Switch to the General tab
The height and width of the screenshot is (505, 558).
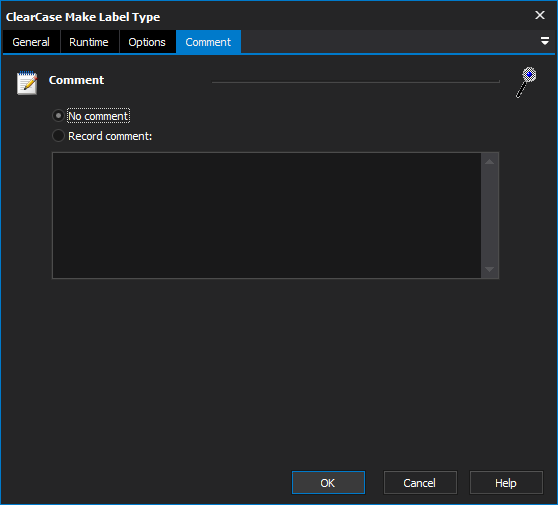coord(31,42)
